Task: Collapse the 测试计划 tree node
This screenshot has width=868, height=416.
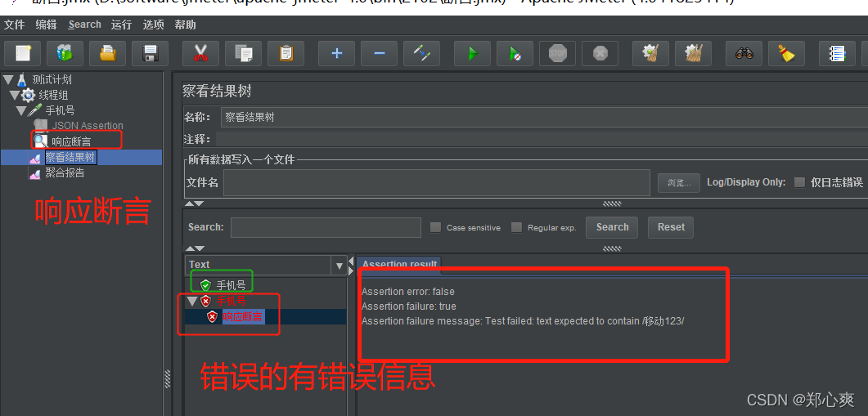Action: (x=7, y=79)
